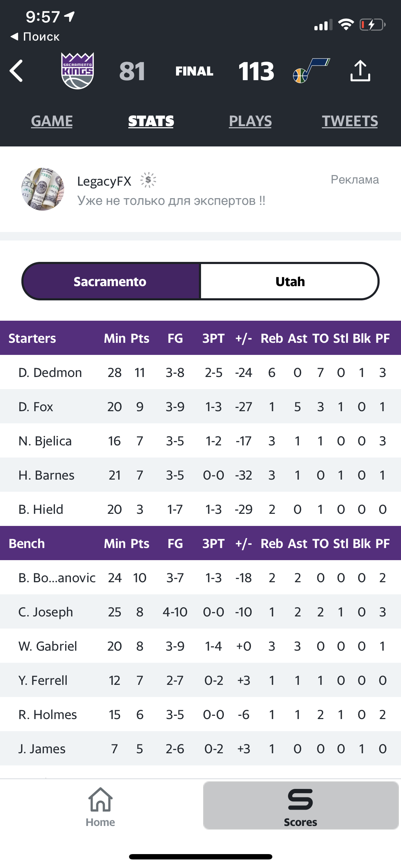Screen dimensions: 401x868
Task: Select Sacramento team stats segment
Action: pos(110,281)
